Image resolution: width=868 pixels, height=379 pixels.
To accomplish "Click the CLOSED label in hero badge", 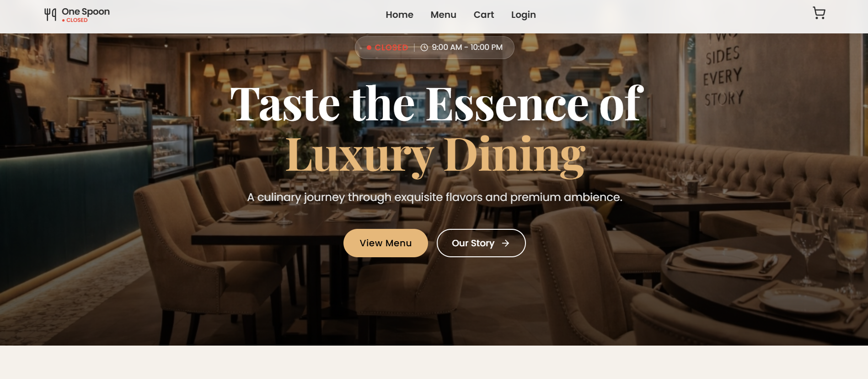I will [x=391, y=48].
